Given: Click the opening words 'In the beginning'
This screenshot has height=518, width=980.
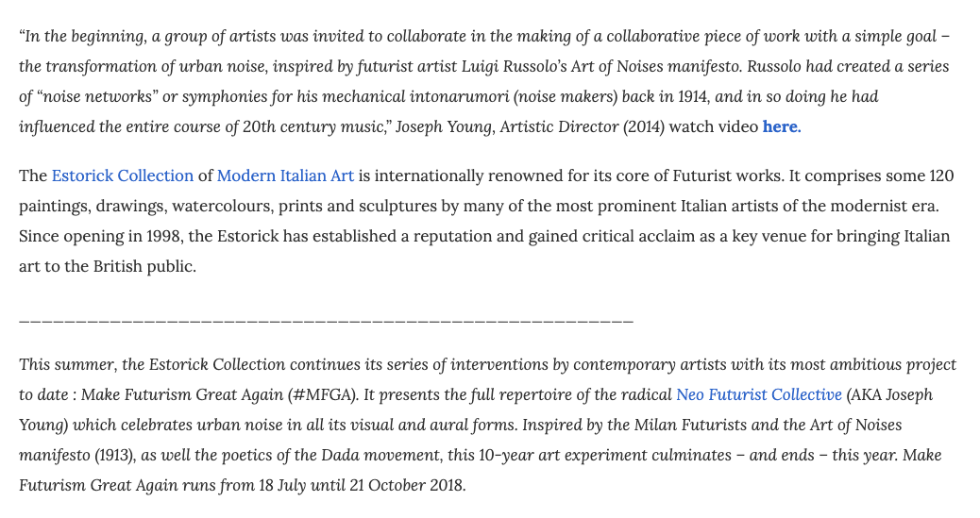Looking at the screenshot, I should [x=79, y=36].
